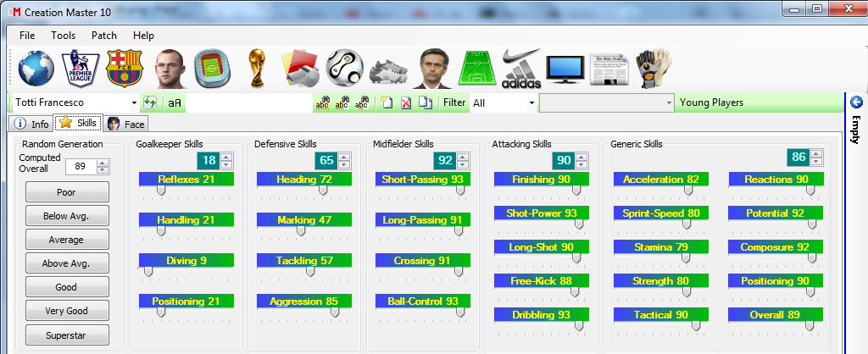Open the Tools menu
The width and height of the screenshot is (868, 354).
point(63,36)
